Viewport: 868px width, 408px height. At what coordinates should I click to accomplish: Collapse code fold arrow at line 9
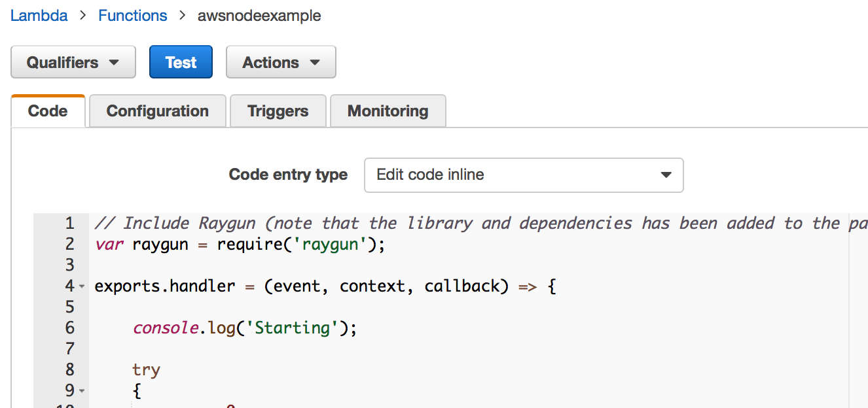[x=82, y=391]
